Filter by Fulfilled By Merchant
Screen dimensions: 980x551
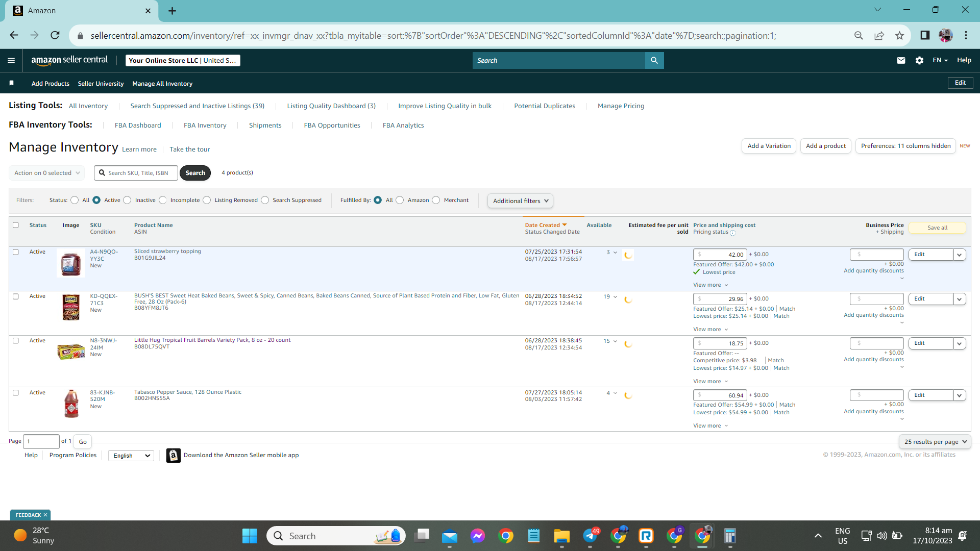[x=436, y=200]
